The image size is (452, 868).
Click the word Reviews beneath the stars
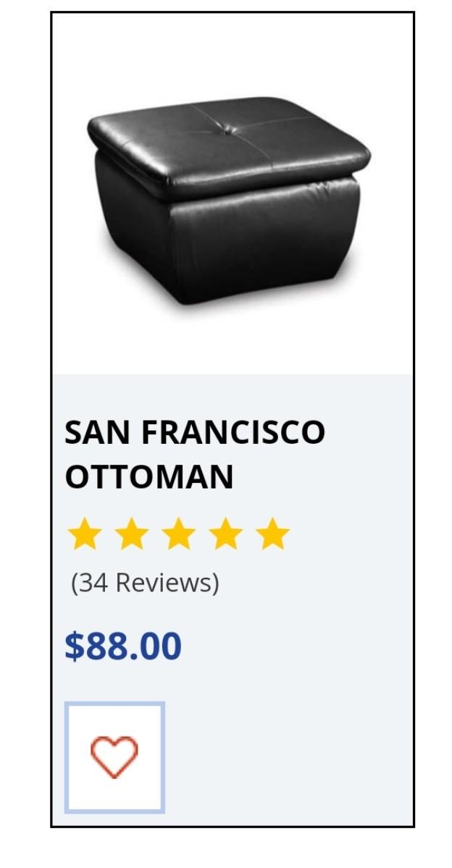pyautogui.click(x=167, y=582)
